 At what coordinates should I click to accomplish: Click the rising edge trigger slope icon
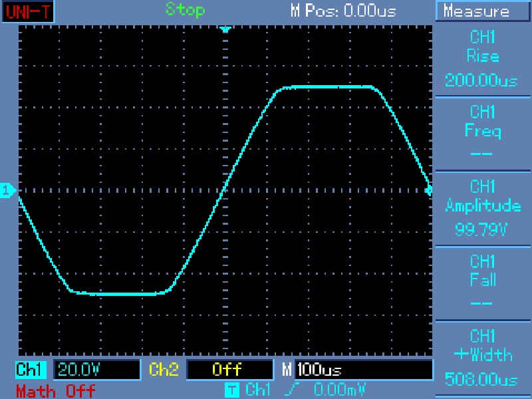tap(291, 390)
